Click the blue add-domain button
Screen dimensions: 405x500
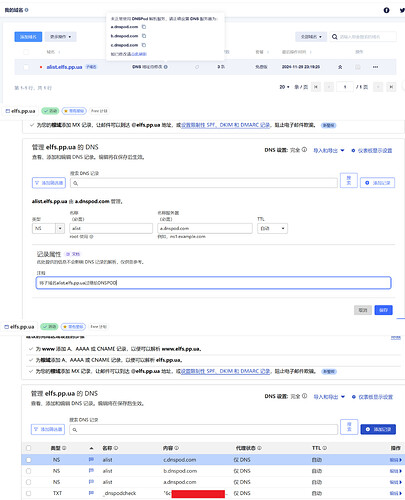(x=28, y=37)
